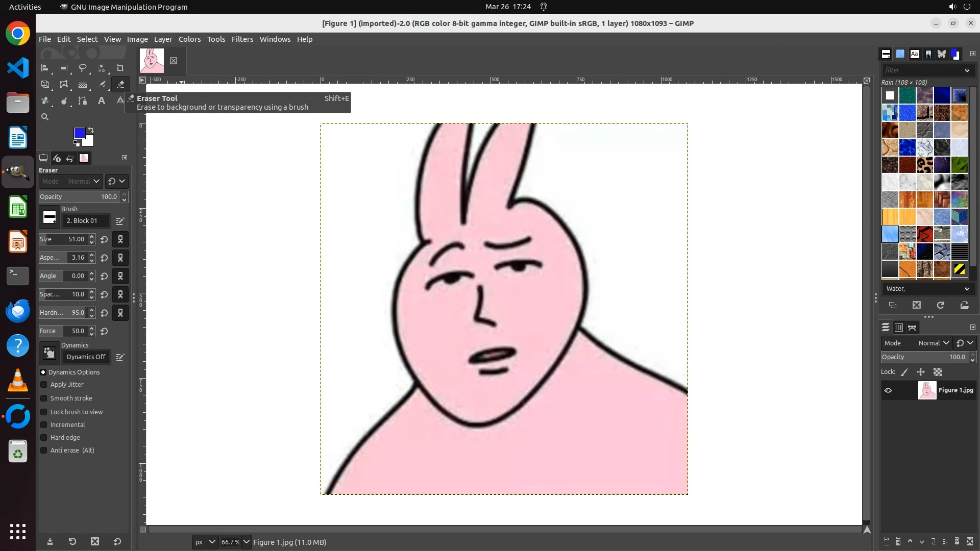Open layer Mode Normal dropdown
This screenshot has width=980, height=551.
coord(934,343)
